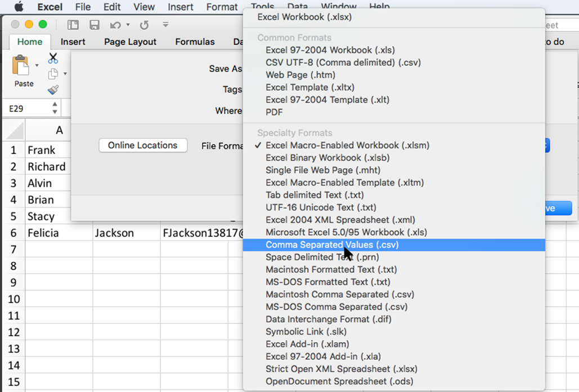This screenshot has width=579, height=392.
Task: Open the Edit menu
Action: 112,7
